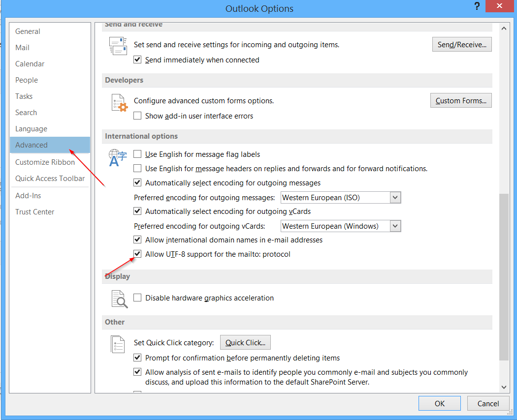This screenshot has height=420, width=517.
Task: Click the International options globe language icon
Action: coord(118,158)
